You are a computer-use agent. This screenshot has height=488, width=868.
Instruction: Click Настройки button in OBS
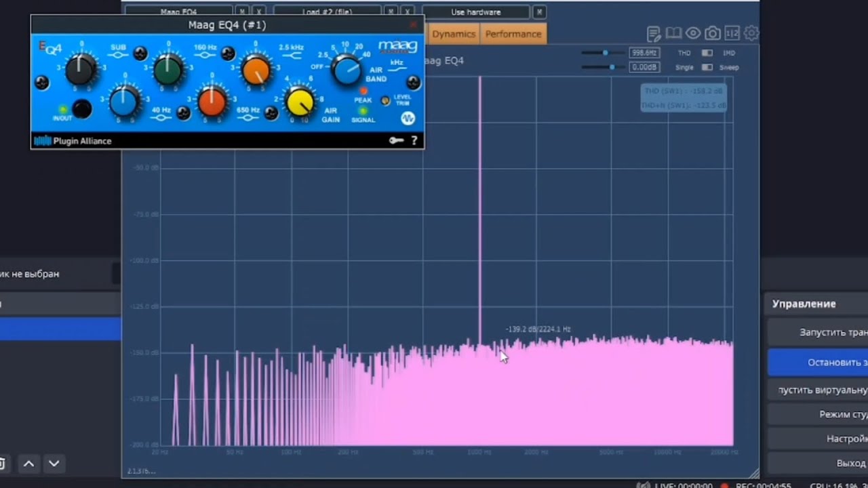(818, 439)
